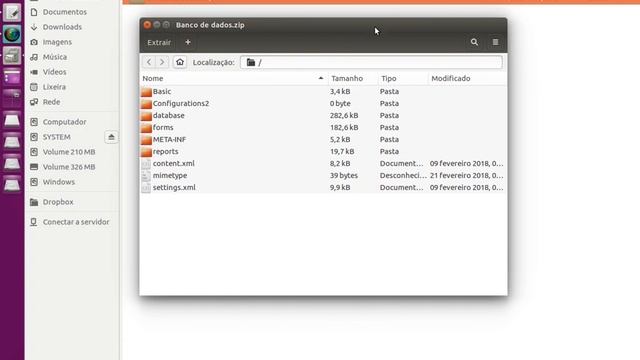Select the Configurations2 folder icon
640x360 pixels.
(x=146, y=104)
